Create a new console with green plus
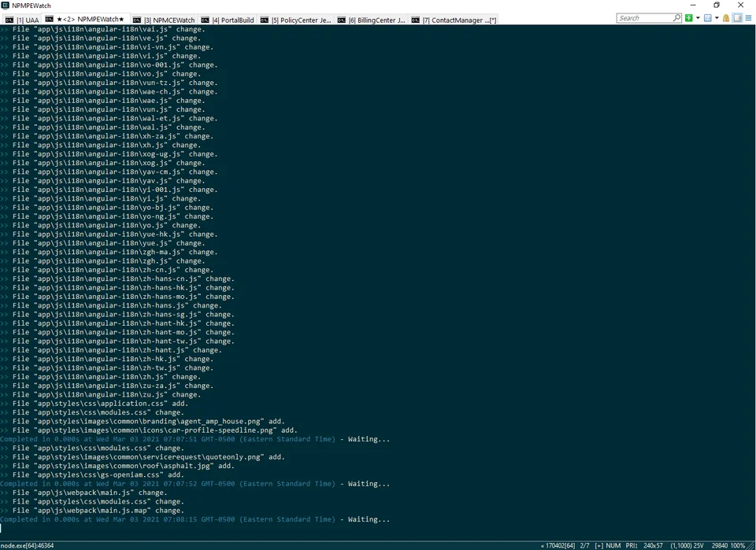Screen dimensions: 756x550 tap(689, 18)
